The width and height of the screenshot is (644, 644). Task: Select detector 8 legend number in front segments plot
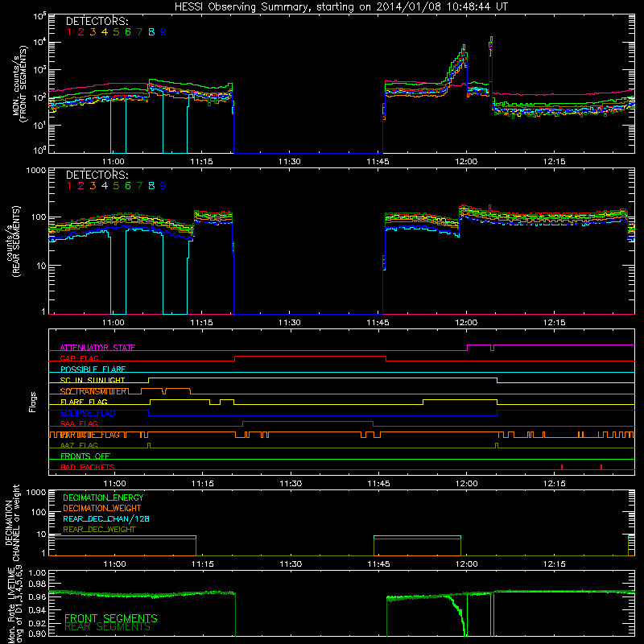tap(151, 32)
